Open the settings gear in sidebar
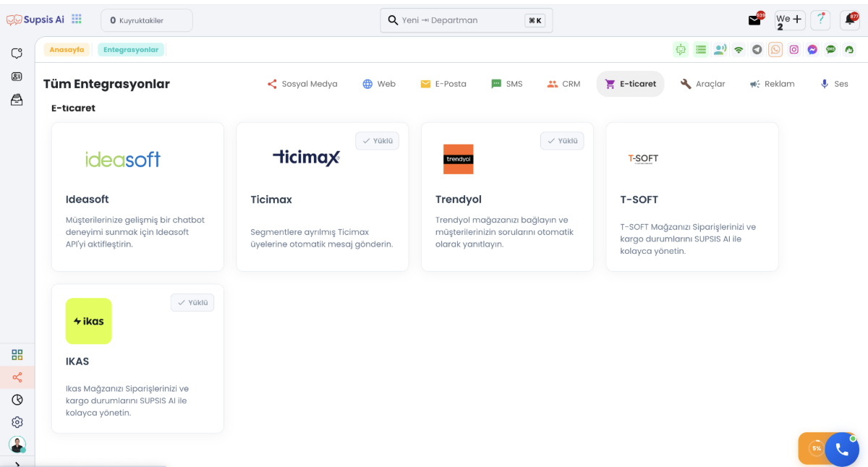868x467 pixels. click(x=17, y=422)
